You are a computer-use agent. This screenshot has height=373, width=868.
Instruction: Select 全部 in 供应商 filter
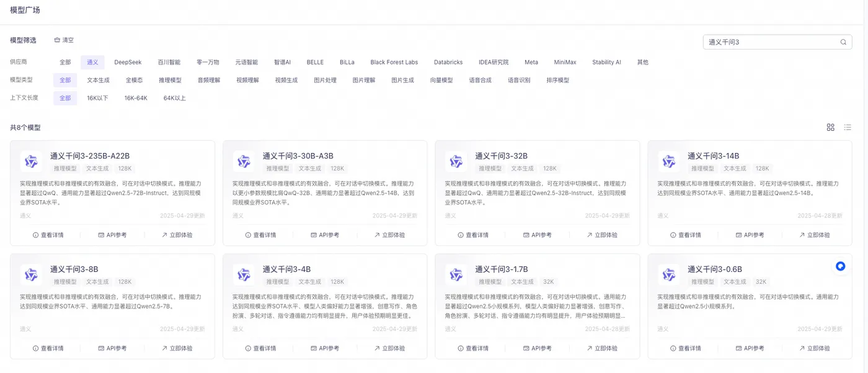(65, 62)
